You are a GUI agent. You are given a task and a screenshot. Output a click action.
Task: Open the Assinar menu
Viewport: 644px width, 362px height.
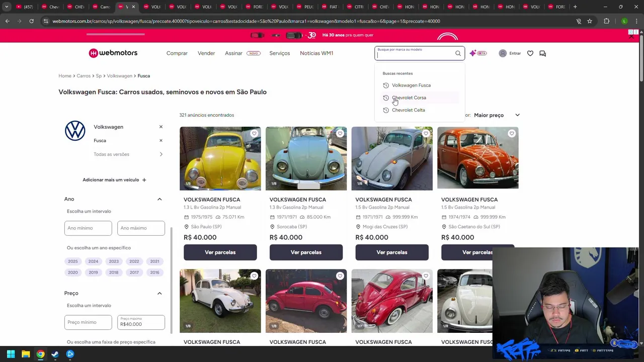click(233, 53)
